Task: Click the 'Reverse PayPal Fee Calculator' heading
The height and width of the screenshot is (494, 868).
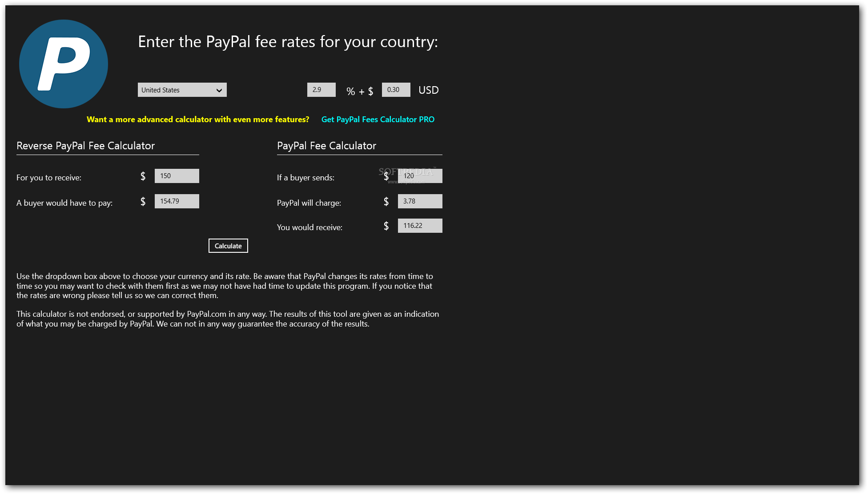Action: (x=86, y=146)
